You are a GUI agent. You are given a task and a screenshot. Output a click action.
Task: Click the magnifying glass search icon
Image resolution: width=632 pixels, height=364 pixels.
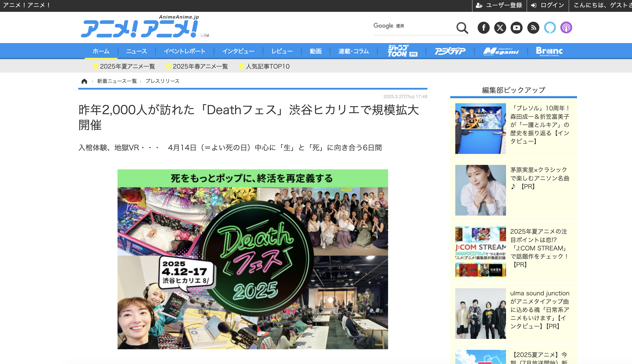click(462, 28)
